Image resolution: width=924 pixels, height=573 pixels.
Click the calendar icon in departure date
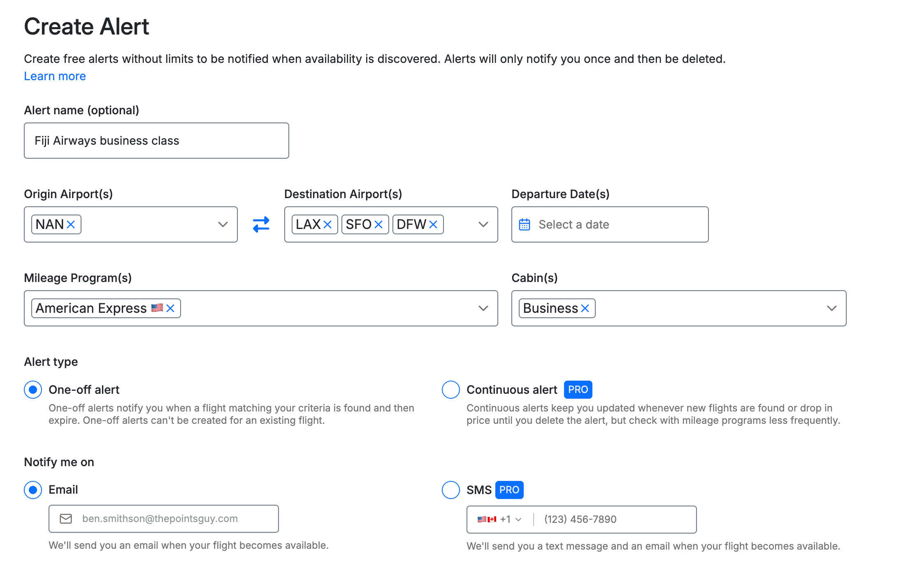[x=524, y=224]
